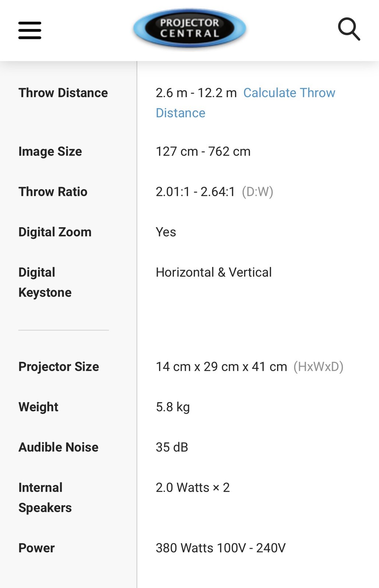Viewport: 379px width, 588px height.
Task: Click the Audible Noise label
Action: [x=59, y=447]
